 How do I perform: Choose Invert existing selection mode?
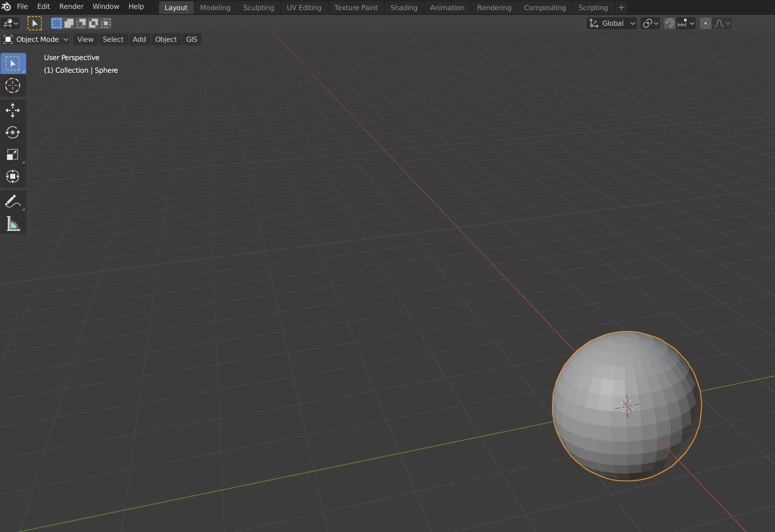tap(93, 23)
